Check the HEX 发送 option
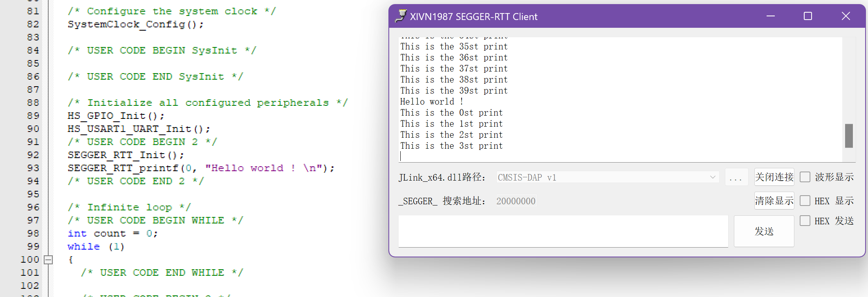This screenshot has height=297, width=868. tap(805, 221)
